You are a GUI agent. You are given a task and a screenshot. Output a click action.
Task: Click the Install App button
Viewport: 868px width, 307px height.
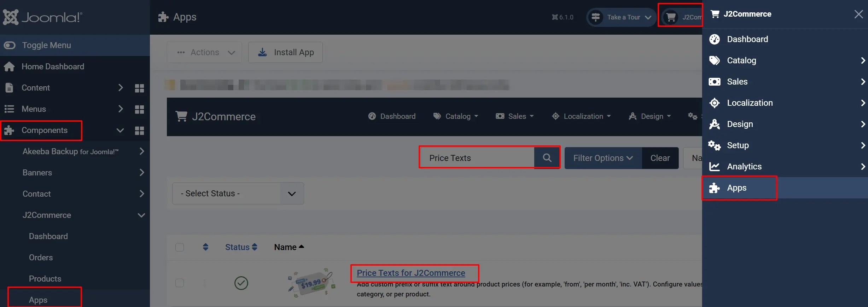285,52
